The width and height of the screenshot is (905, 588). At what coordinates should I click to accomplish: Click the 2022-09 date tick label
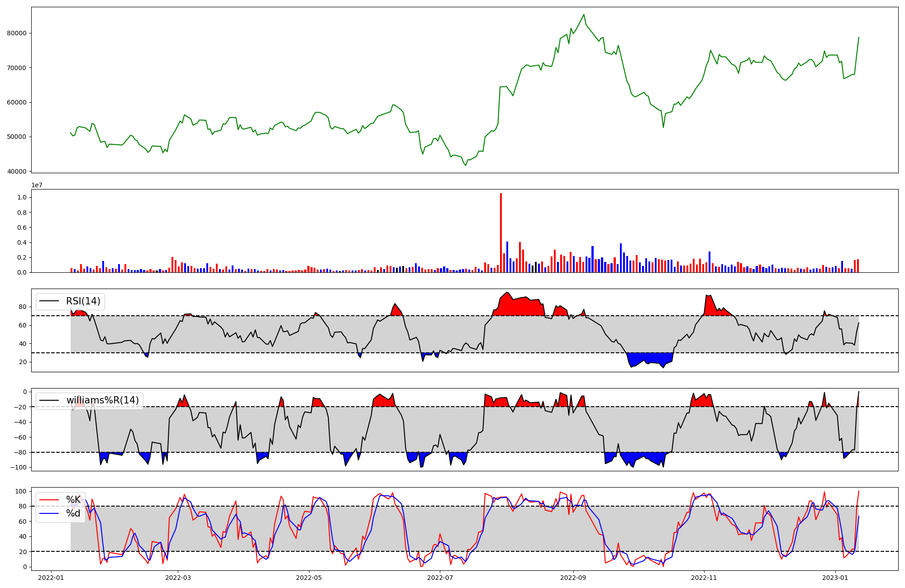pos(573,578)
